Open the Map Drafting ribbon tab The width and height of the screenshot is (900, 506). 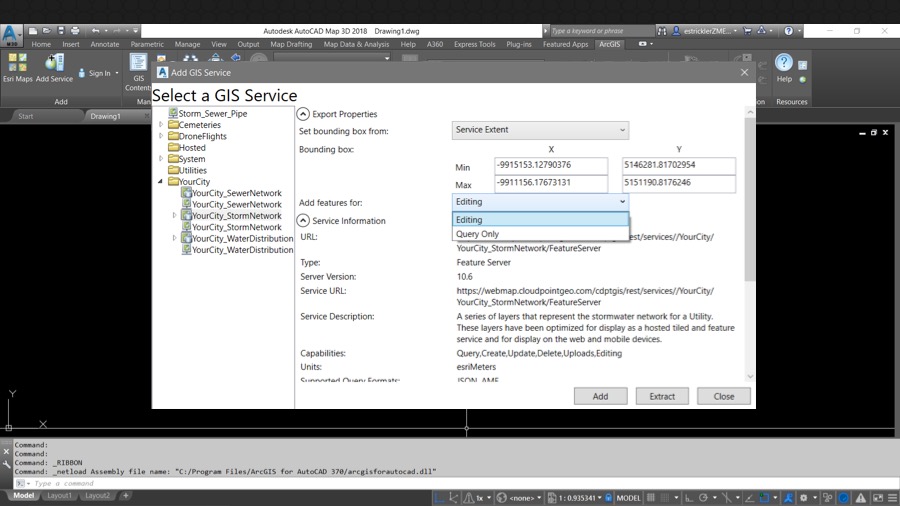tap(291, 44)
